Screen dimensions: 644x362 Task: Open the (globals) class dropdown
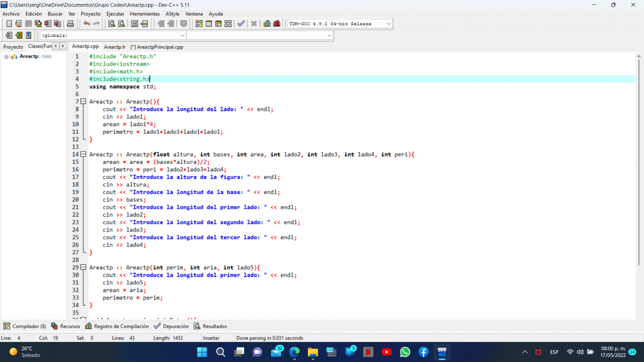click(113, 36)
